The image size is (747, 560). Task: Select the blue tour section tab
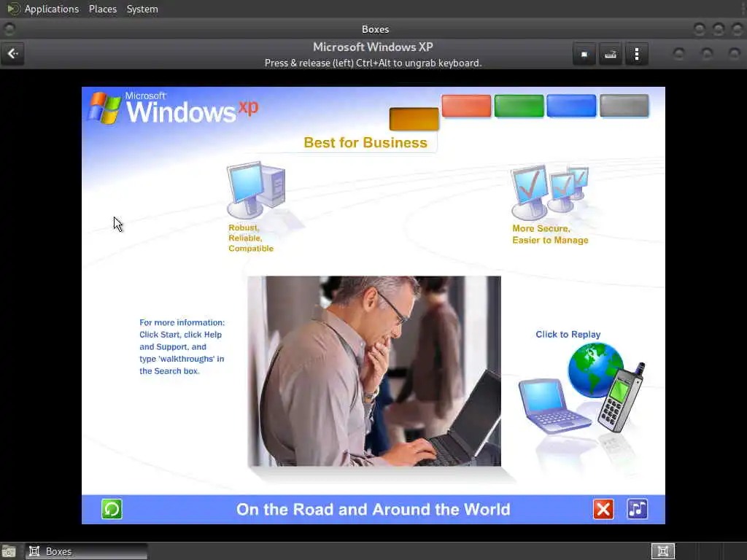tap(571, 106)
